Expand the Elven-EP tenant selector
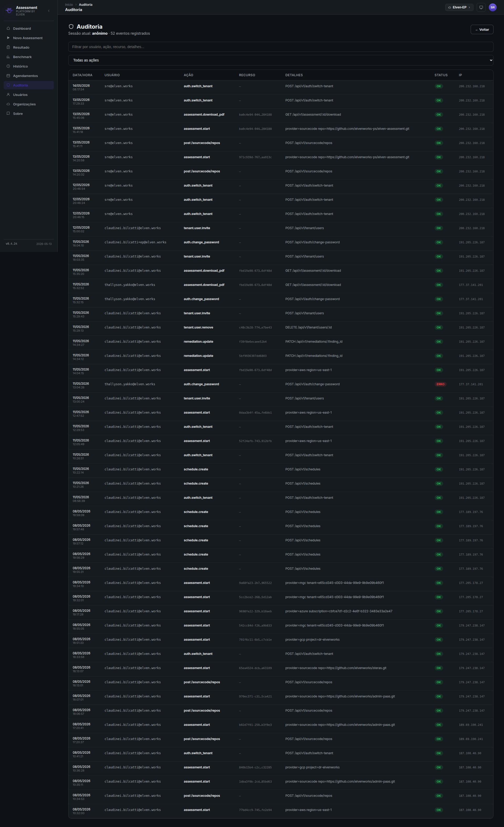The width and height of the screenshot is (504, 827). (x=459, y=7)
